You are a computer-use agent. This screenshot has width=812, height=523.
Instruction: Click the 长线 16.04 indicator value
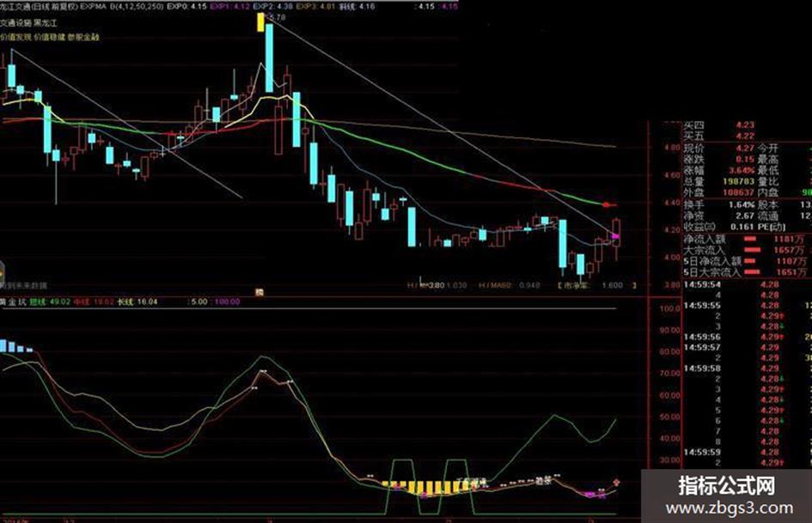(137, 301)
